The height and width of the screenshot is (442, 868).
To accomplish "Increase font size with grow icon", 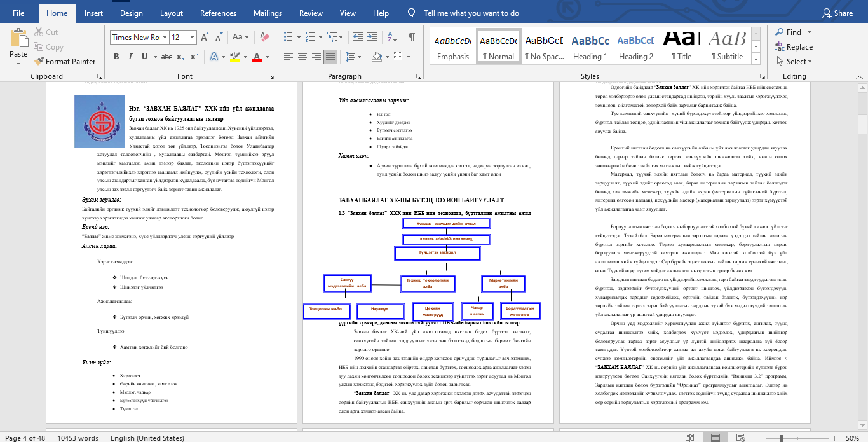I will point(205,38).
